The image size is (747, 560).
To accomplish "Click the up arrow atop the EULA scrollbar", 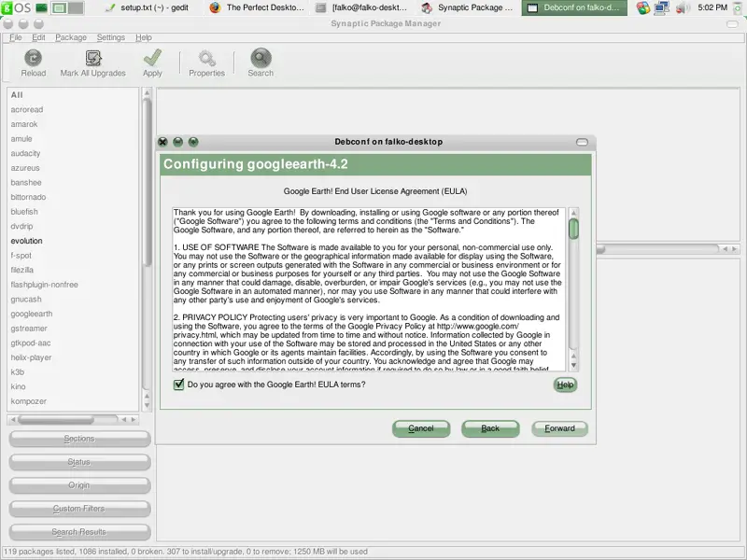I will tap(573, 213).
